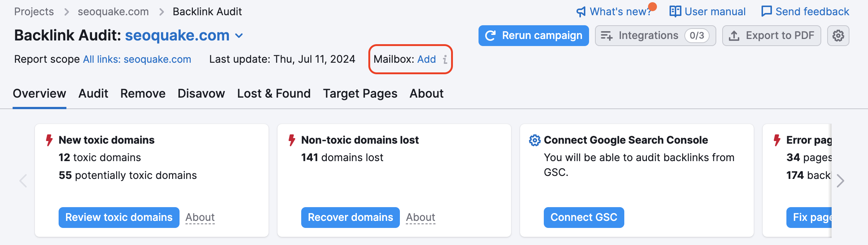Switch to the Disavow tab
Screen dimensions: 868x245
pyautogui.click(x=201, y=94)
